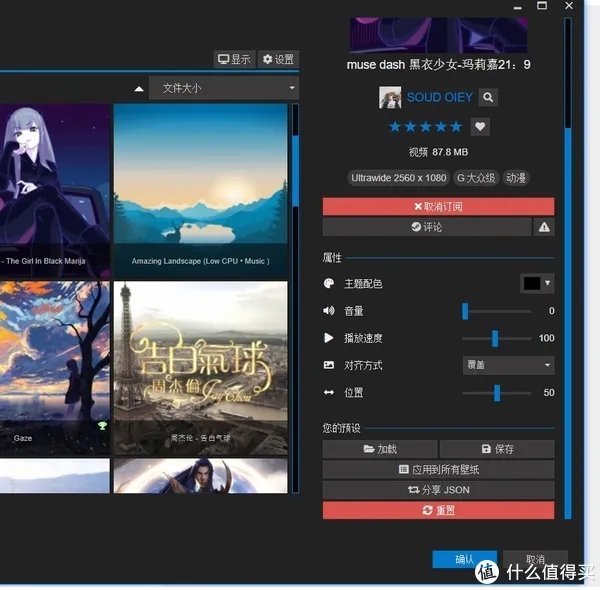The height and width of the screenshot is (590, 600).
Task: Click the red 重置 reset button
Action: pyautogui.click(x=438, y=510)
